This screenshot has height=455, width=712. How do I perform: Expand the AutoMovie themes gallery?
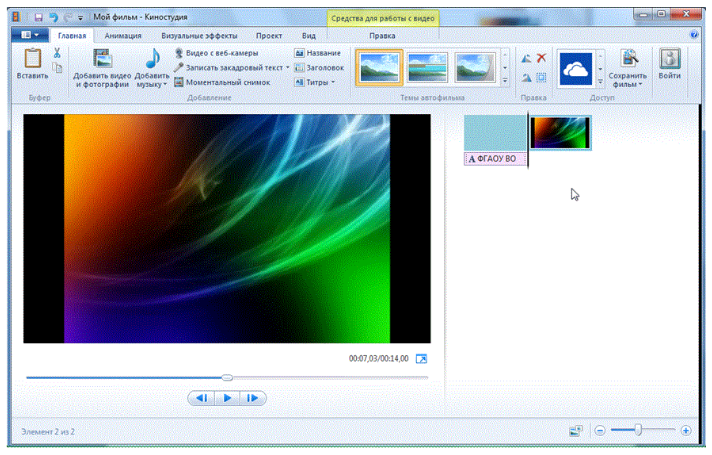(505, 82)
